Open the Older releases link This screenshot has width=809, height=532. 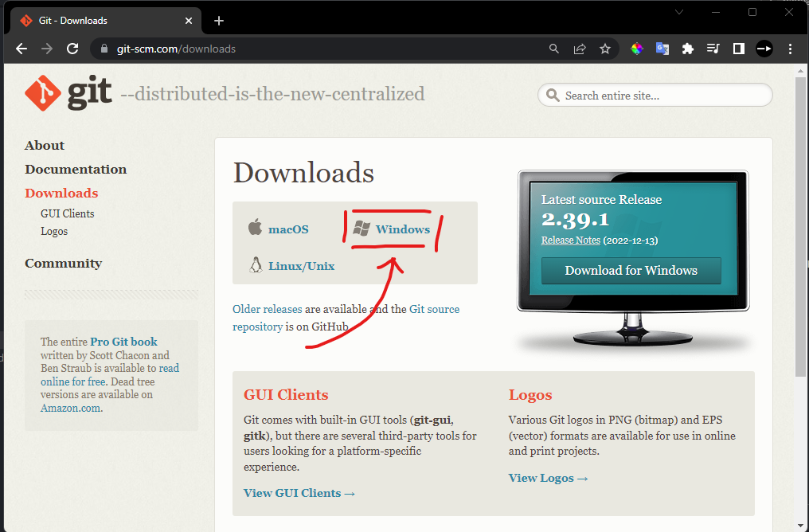(268, 309)
